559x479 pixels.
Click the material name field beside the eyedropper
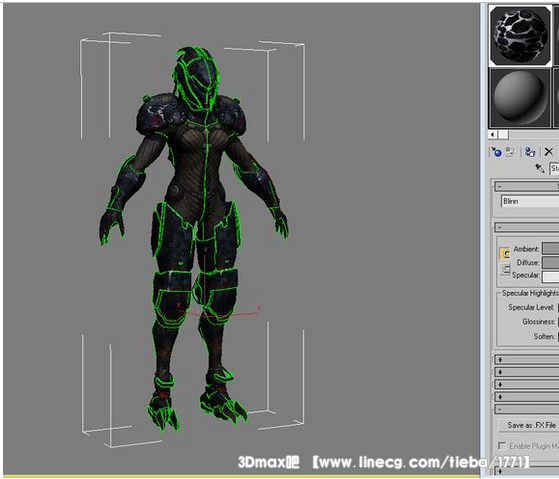(554, 168)
